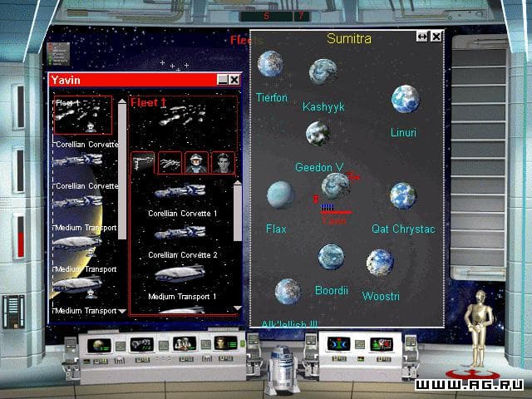Click the Medium Transport 1 label
The width and height of the screenshot is (532, 399).
click(182, 297)
